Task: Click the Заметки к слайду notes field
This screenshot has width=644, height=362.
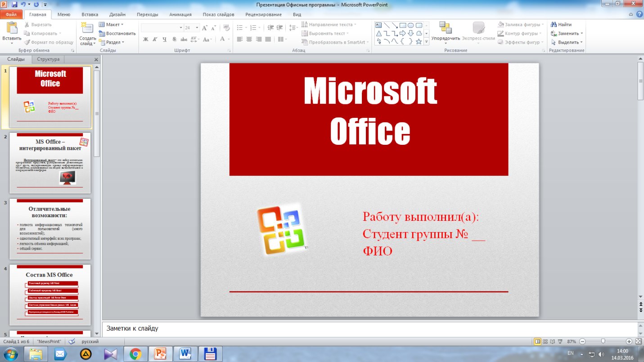Action: coord(370,329)
